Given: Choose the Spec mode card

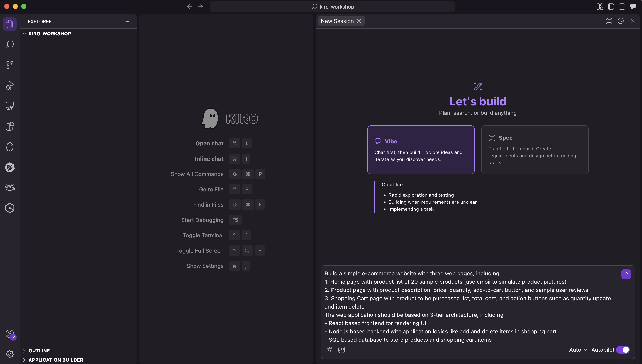Looking at the screenshot, I should point(535,150).
